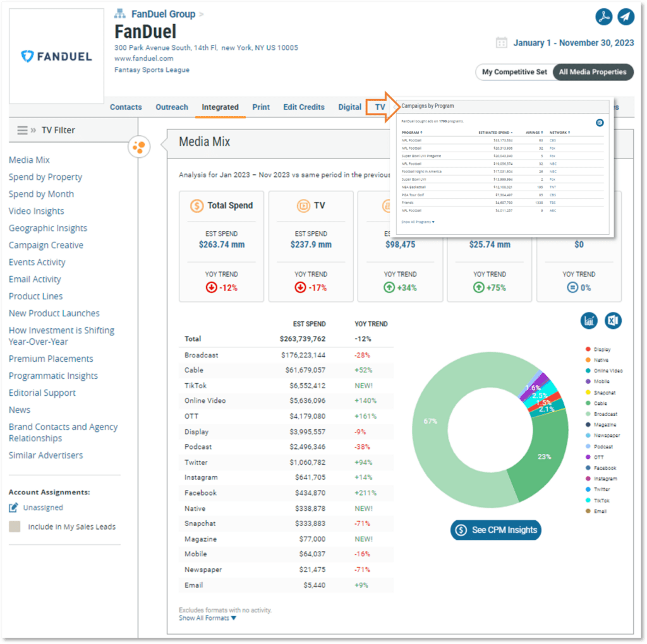The width and height of the screenshot is (647, 644).
Task: Click the red down arrow beside -12%
Action: click(211, 287)
